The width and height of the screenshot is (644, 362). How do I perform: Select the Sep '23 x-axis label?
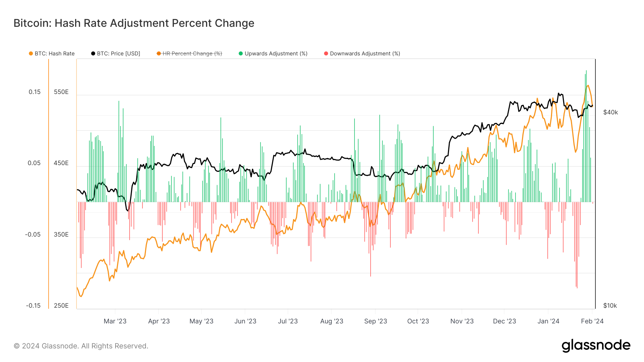375,321
